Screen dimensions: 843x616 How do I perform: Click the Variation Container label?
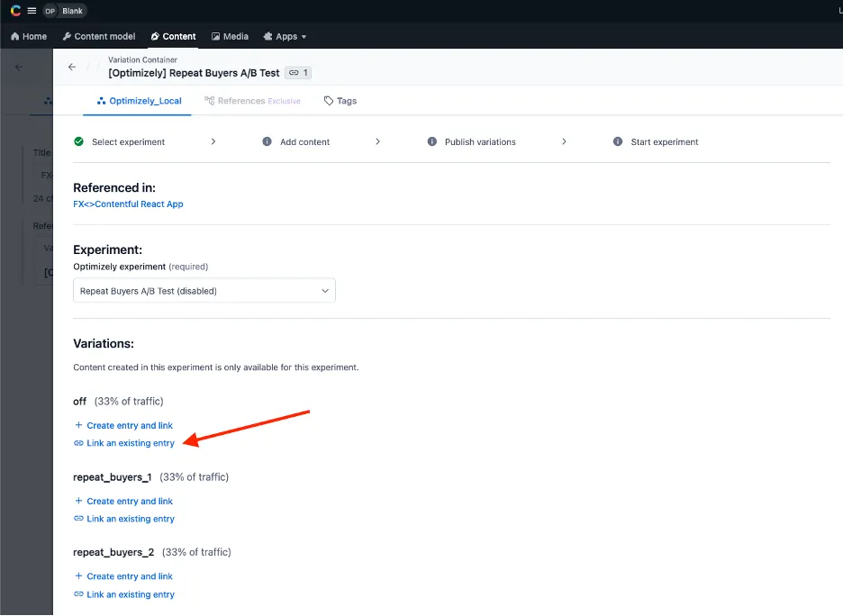tap(142, 59)
